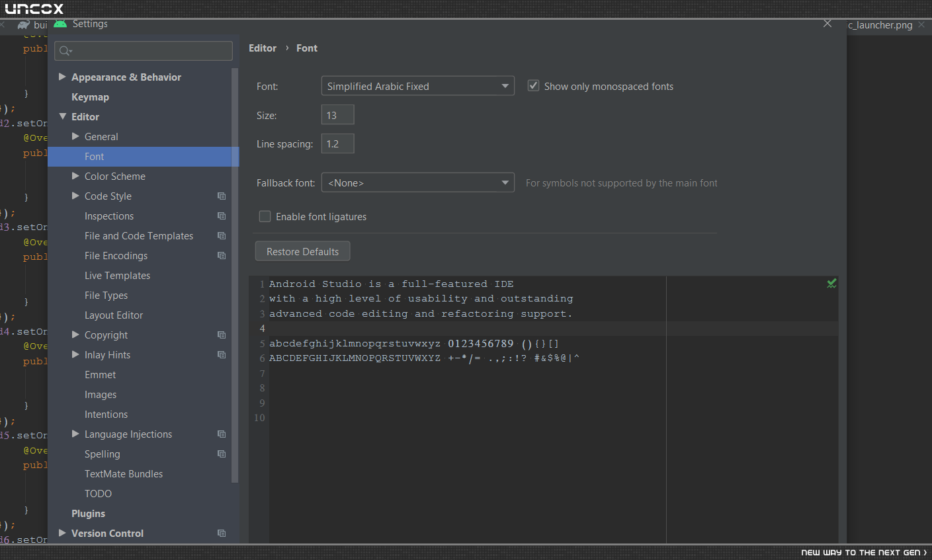Click the project-level icon beside File Encodings

click(222, 256)
